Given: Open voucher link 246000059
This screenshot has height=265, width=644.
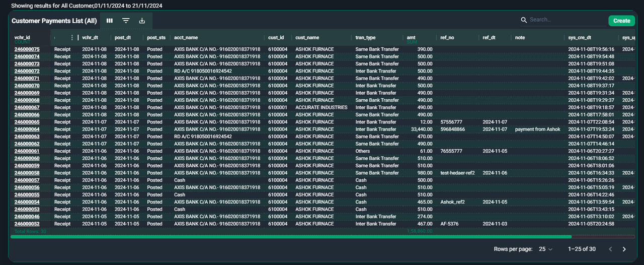Looking at the screenshot, I should pos(27,166).
